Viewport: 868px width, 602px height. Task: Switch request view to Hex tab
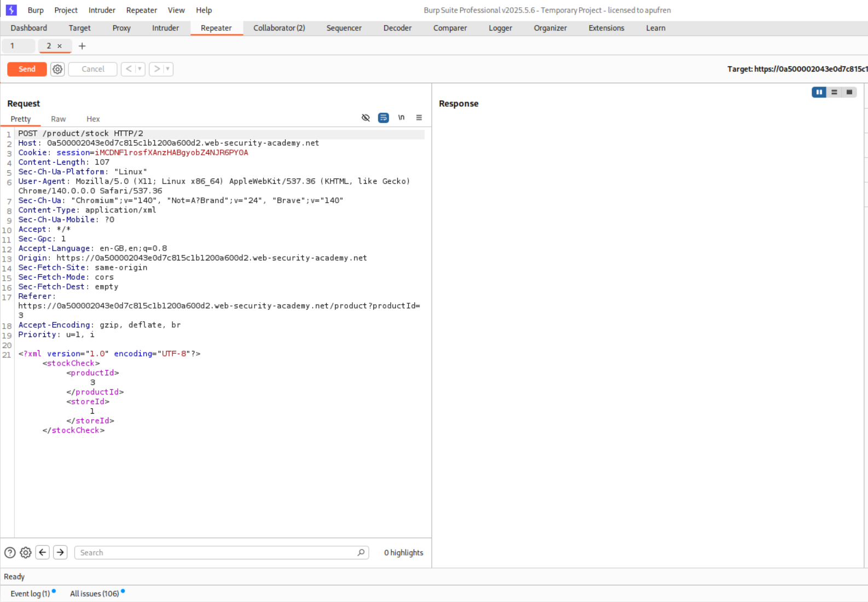(93, 119)
